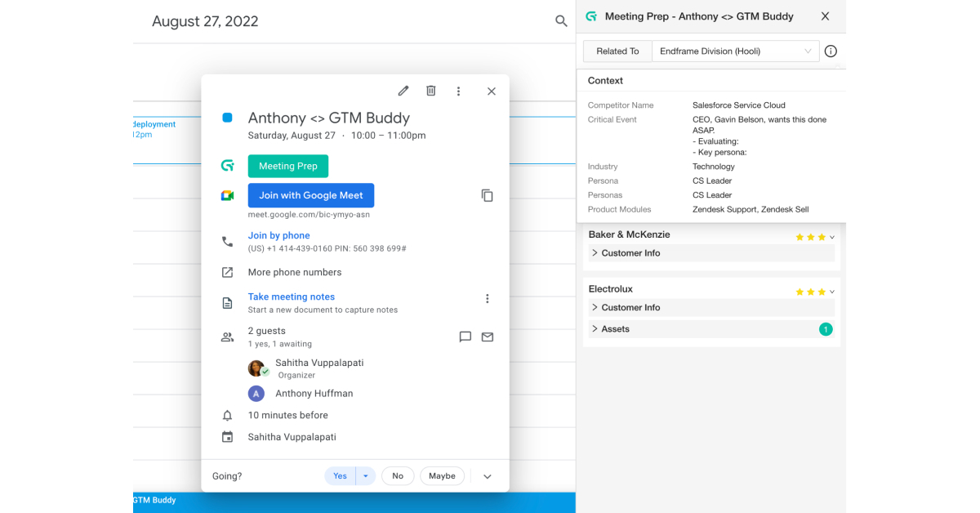Edit the event with the pencil icon
This screenshot has height=513, width=980.
403,91
